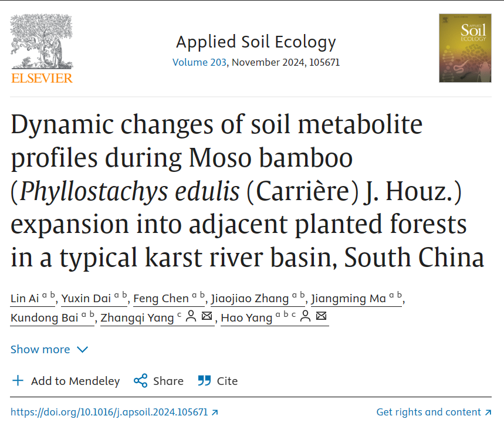Screen dimensions: 504x426
Task: Expand author details with Show more
Action: pyautogui.click(x=49, y=349)
